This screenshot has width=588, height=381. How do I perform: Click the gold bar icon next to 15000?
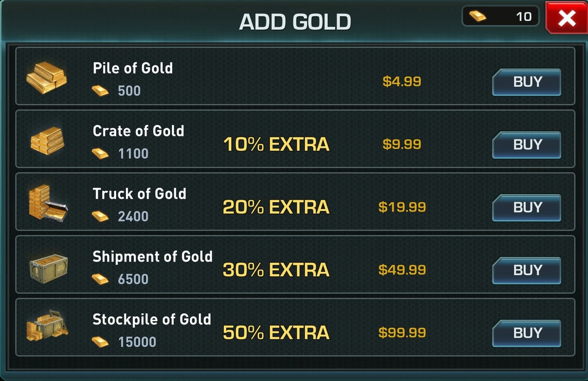pyautogui.click(x=99, y=341)
